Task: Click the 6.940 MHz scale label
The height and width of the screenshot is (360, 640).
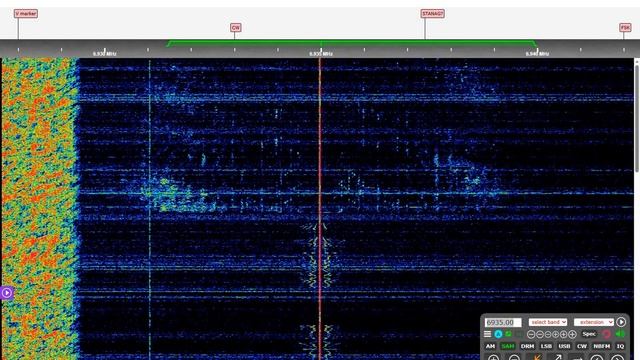Action: coord(537,53)
